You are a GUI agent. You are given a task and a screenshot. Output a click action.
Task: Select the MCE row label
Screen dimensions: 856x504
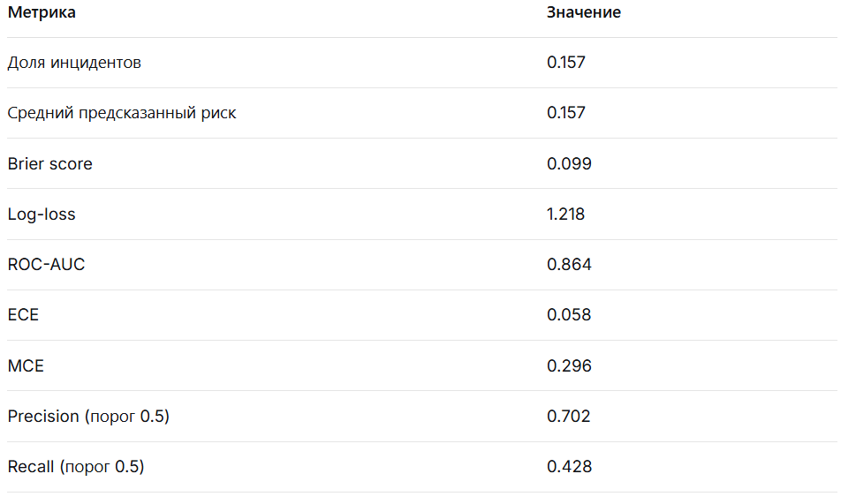coord(26,365)
